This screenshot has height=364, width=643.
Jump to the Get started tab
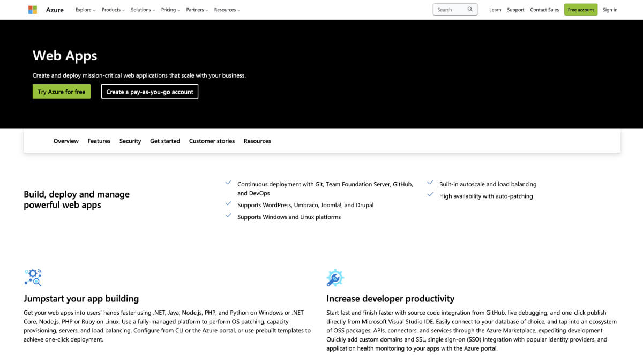pyautogui.click(x=165, y=141)
